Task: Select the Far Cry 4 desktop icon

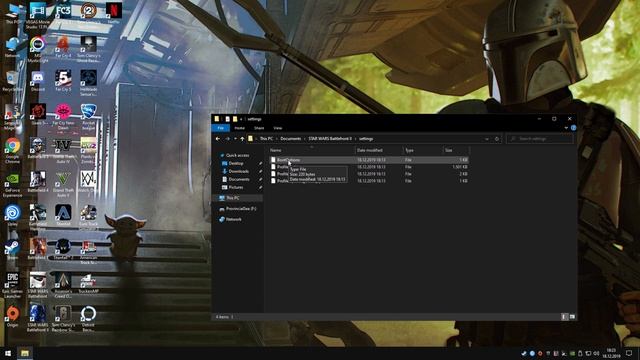Action: click(x=63, y=47)
